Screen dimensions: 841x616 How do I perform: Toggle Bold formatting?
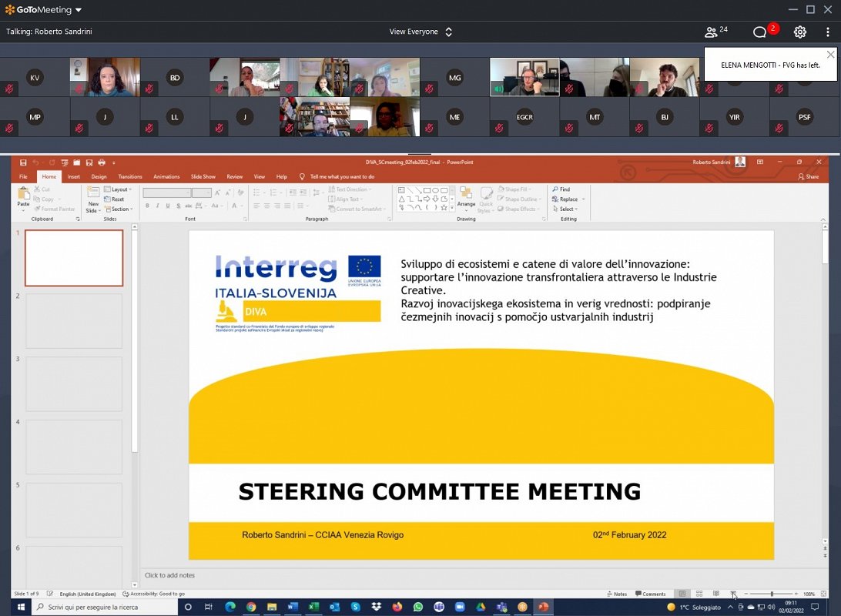click(x=148, y=206)
